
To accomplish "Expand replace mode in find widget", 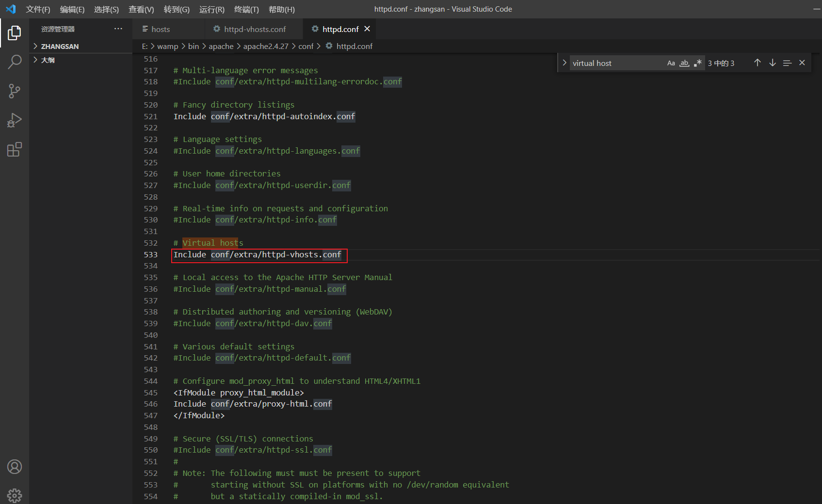I will pos(564,63).
